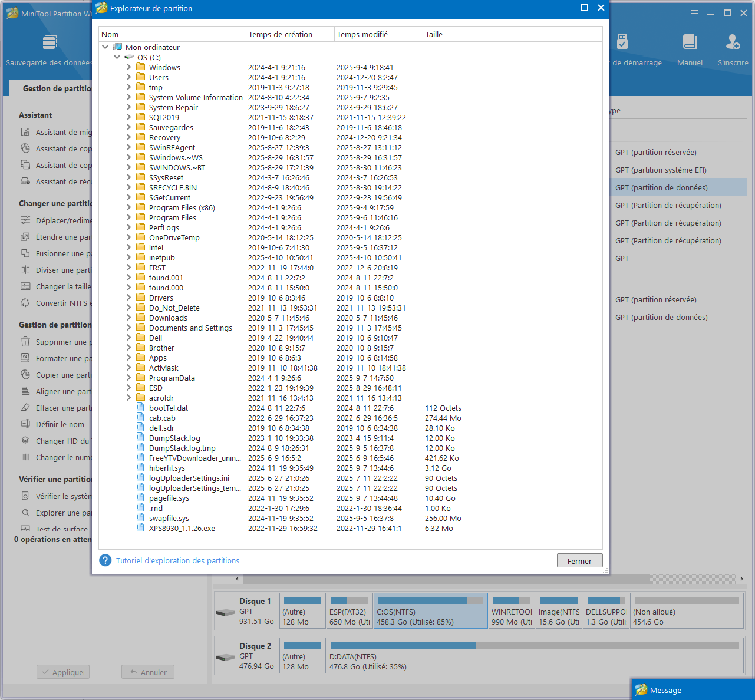The height and width of the screenshot is (700, 755).
Task: Expand the Windows folder
Action: click(128, 67)
